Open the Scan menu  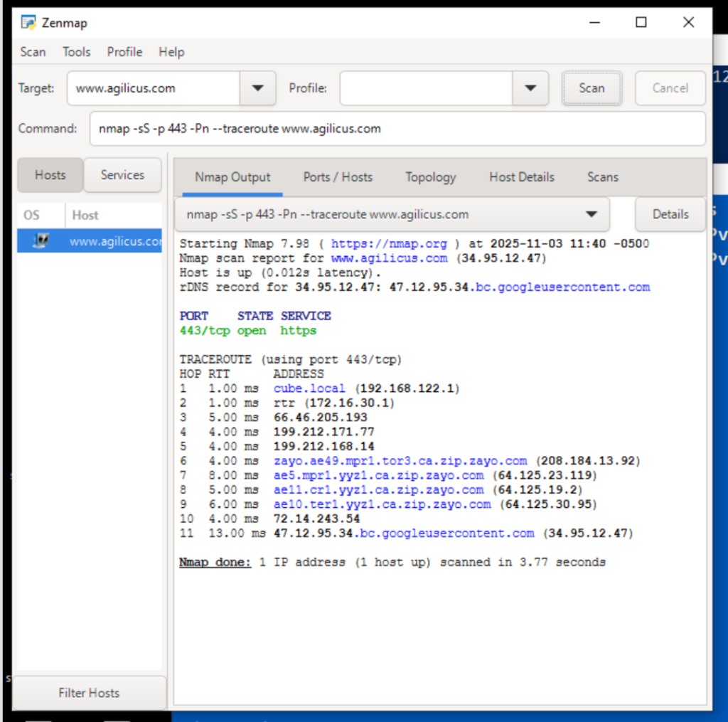click(32, 52)
